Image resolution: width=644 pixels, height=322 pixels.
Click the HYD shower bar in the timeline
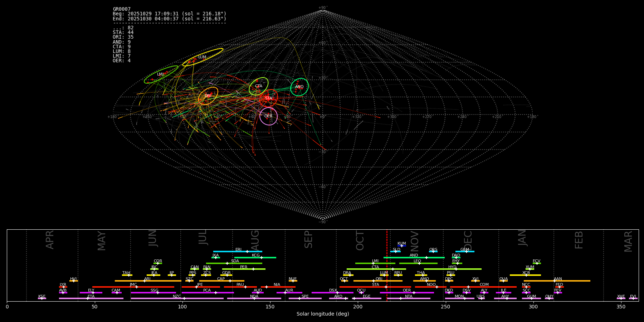tap(453, 269)
